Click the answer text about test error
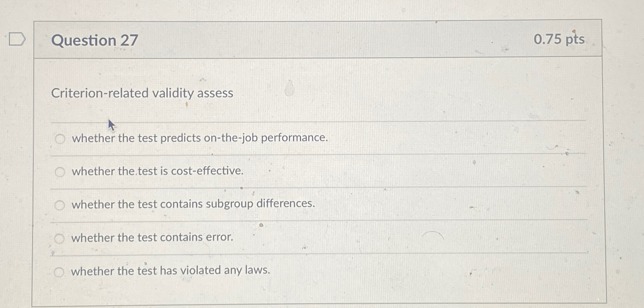Screen dimensions: 644x308 coord(152,238)
